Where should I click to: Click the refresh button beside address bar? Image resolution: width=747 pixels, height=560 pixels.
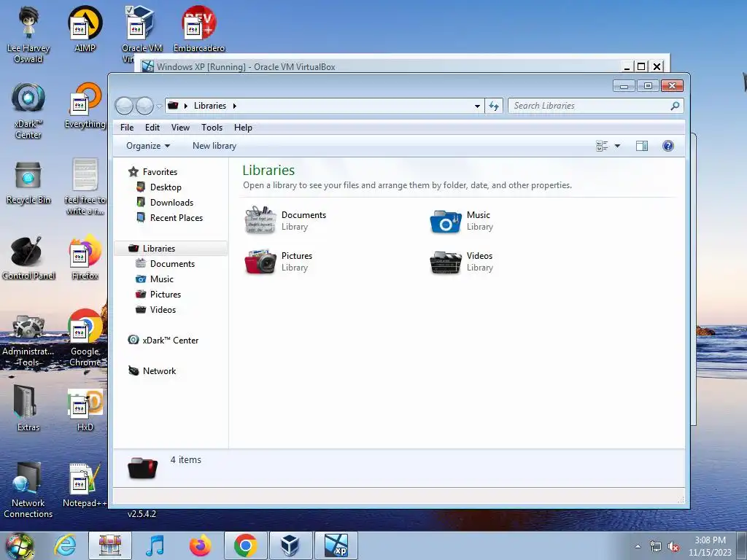point(494,106)
